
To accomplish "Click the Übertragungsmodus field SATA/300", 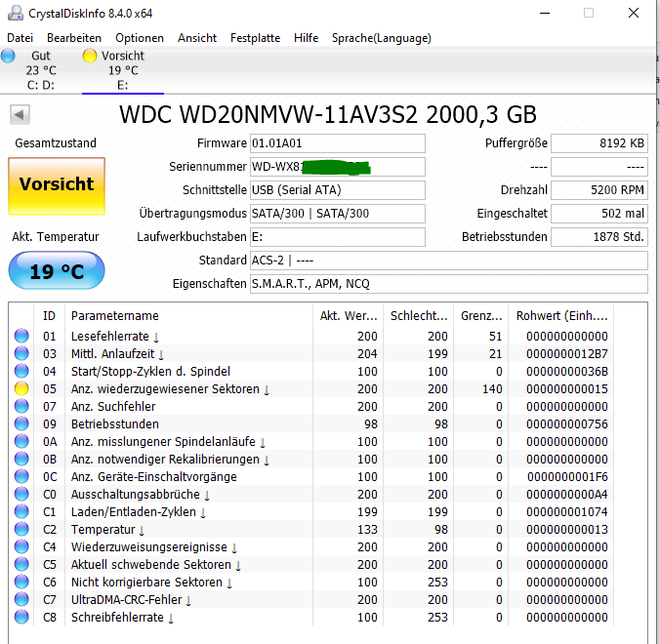I will [338, 214].
